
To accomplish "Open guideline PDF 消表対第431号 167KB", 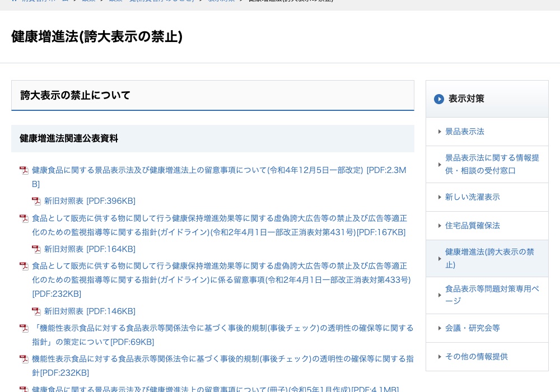I will tap(220, 225).
